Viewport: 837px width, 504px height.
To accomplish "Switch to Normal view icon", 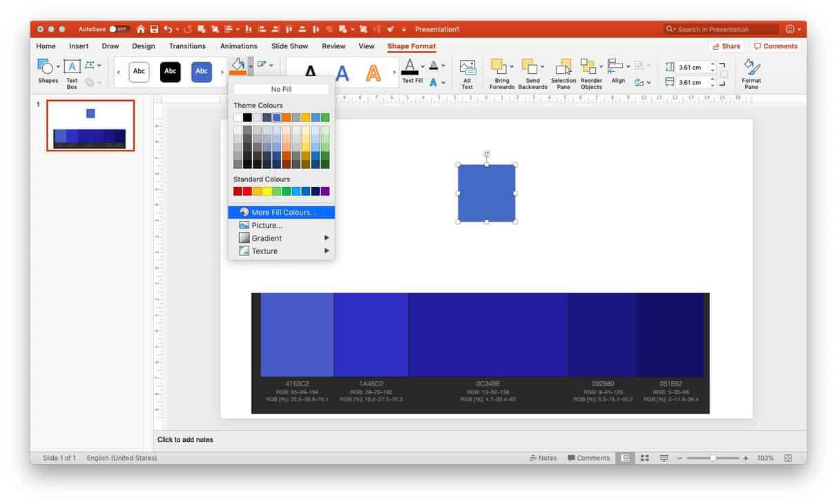I will tap(625, 458).
